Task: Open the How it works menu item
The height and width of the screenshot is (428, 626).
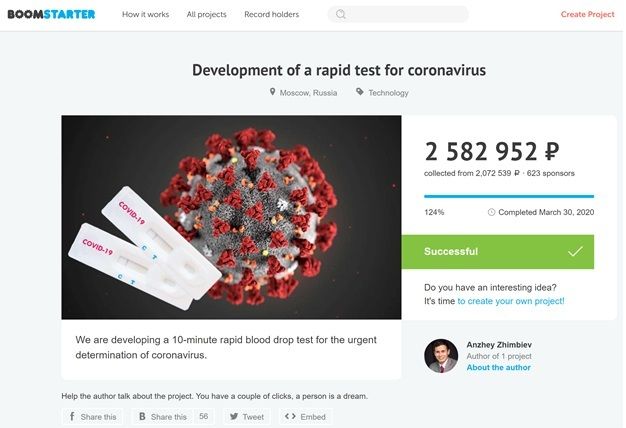Action: pyautogui.click(x=145, y=14)
